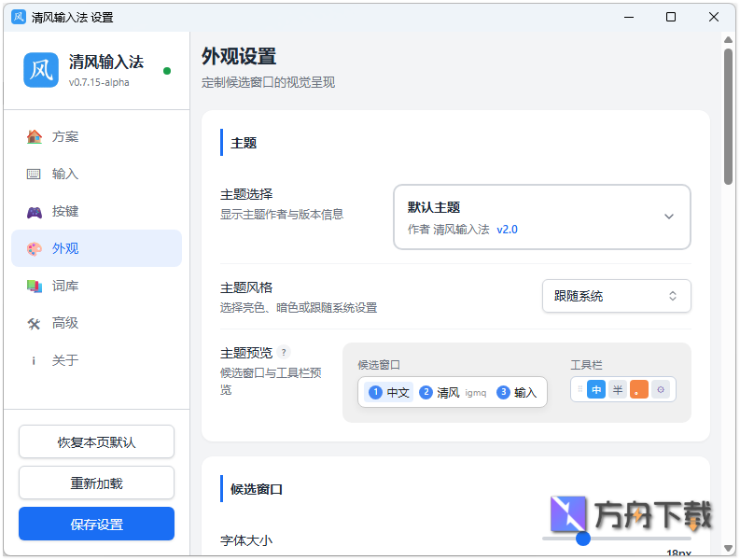Click the 半 half-width toolbar icon

(x=618, y=389)
